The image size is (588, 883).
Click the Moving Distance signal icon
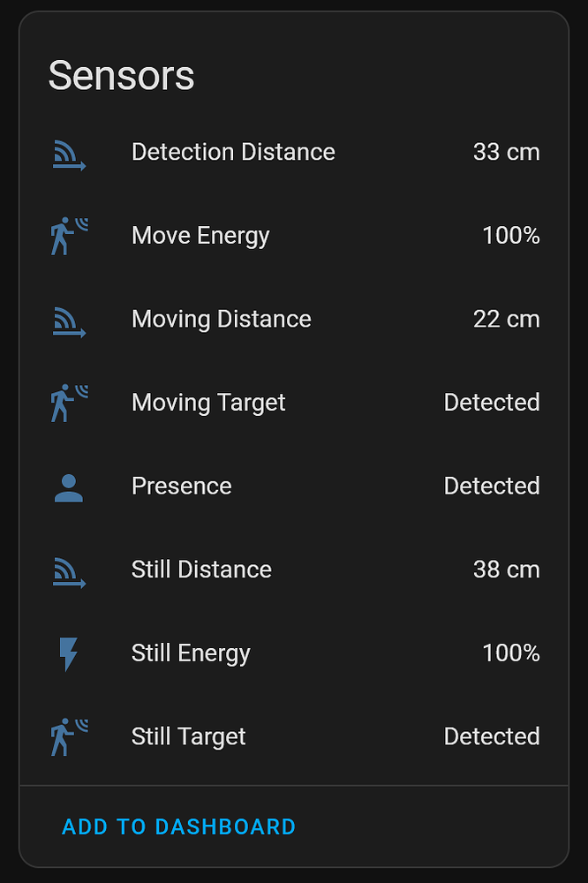(69, 321)
